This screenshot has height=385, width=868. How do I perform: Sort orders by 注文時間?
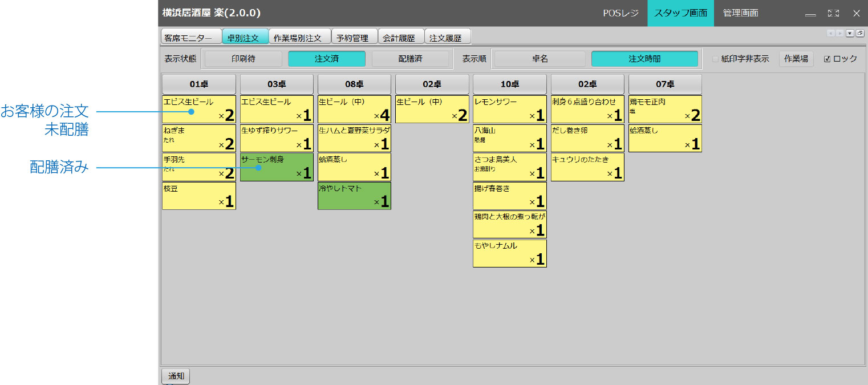[644, 59]
